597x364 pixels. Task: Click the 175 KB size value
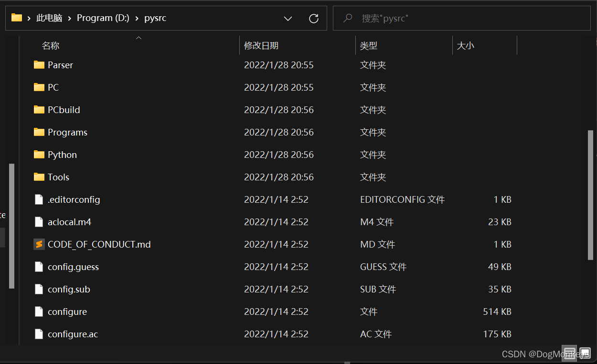(497, 334)
